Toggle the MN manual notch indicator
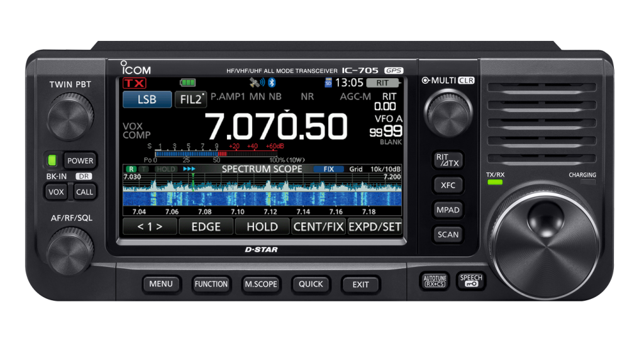This screenshot has height=343, width=644. [257, 96]
